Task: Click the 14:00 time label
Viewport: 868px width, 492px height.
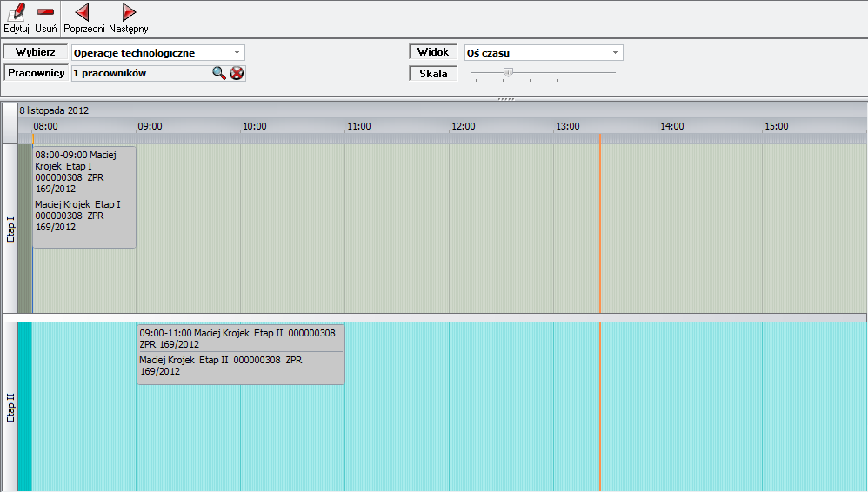Action: pos(672,126)
